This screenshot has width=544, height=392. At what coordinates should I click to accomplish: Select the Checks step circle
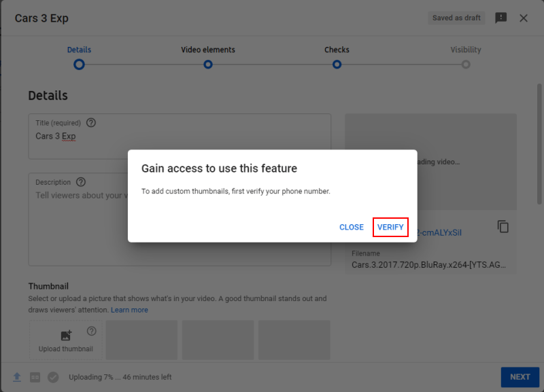[x=337, y=64]
